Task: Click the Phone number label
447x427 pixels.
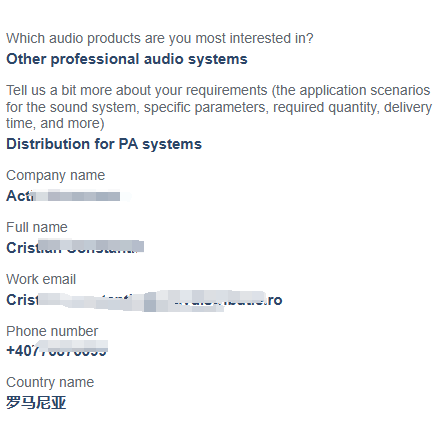Action: click(52, 331)
